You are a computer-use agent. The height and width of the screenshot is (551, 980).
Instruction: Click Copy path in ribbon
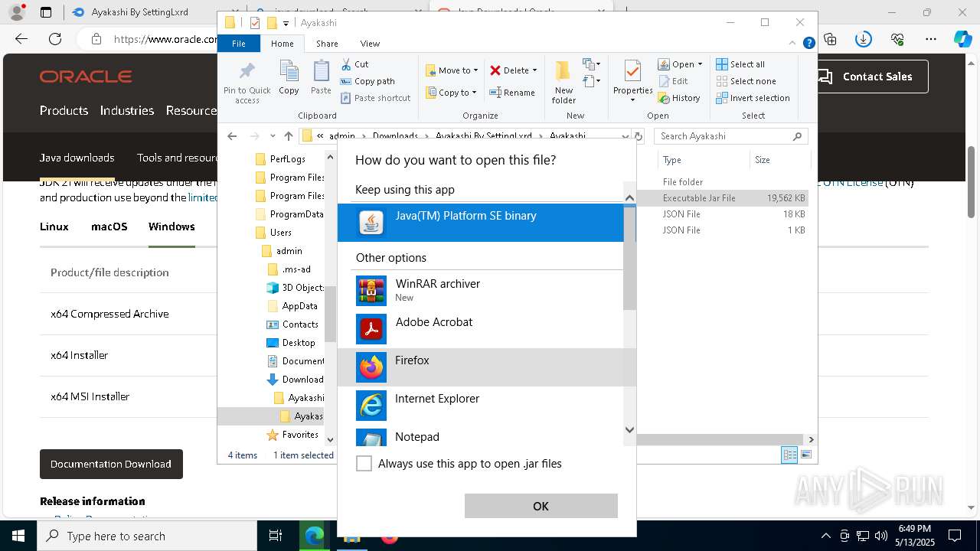[x=367, y=81]
